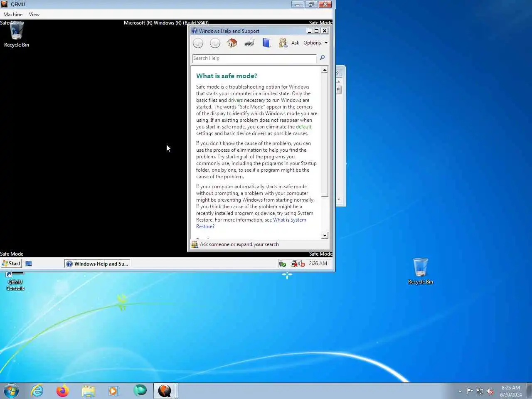Viewport: 532px width, 399px height.
Task: Minimize the Windows Help and Support window
Action: coord(309,31)
